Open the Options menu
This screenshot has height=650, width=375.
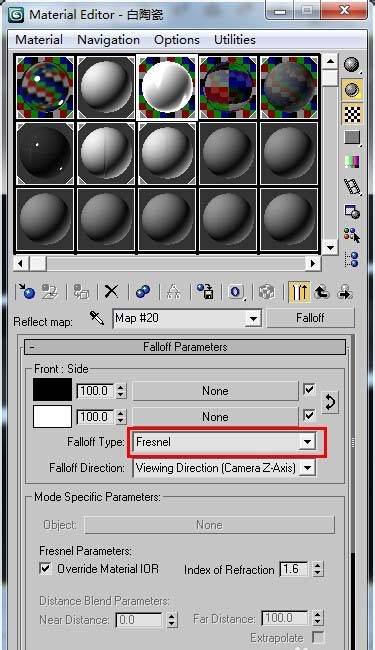coord(177,40)
